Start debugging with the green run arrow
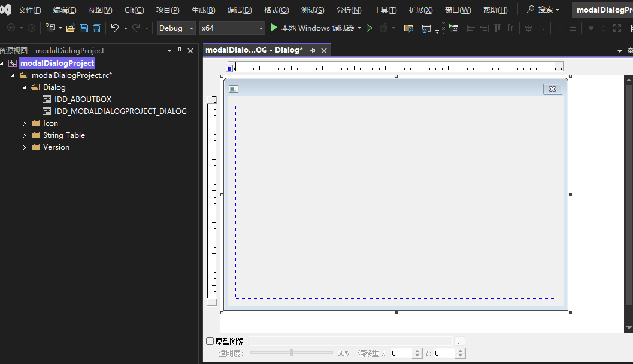 [274, 28]
